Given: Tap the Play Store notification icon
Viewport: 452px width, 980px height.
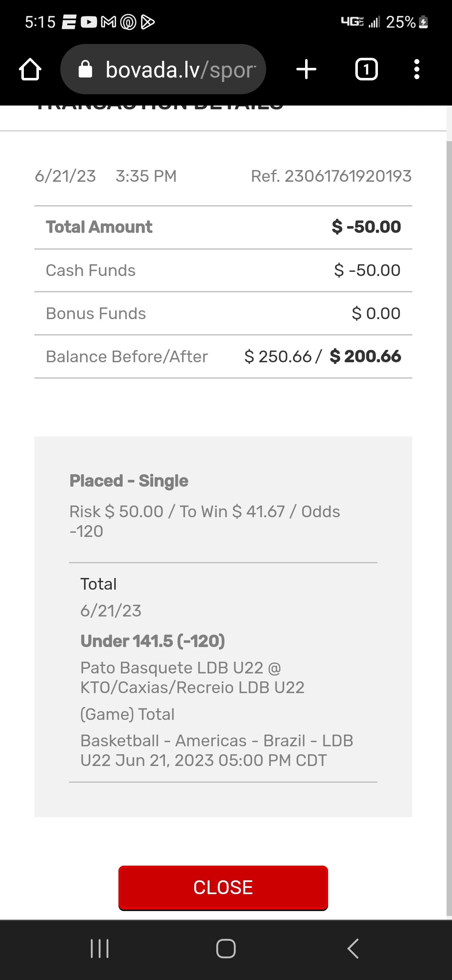Looking at the screenshot, I should pyautogui.click(x=148, y=22).
